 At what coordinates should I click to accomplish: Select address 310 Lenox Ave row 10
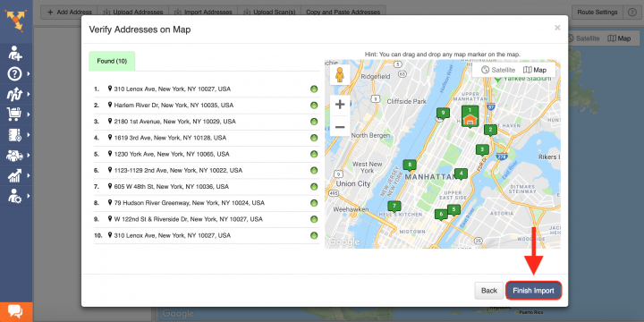(x=207, y=236)
